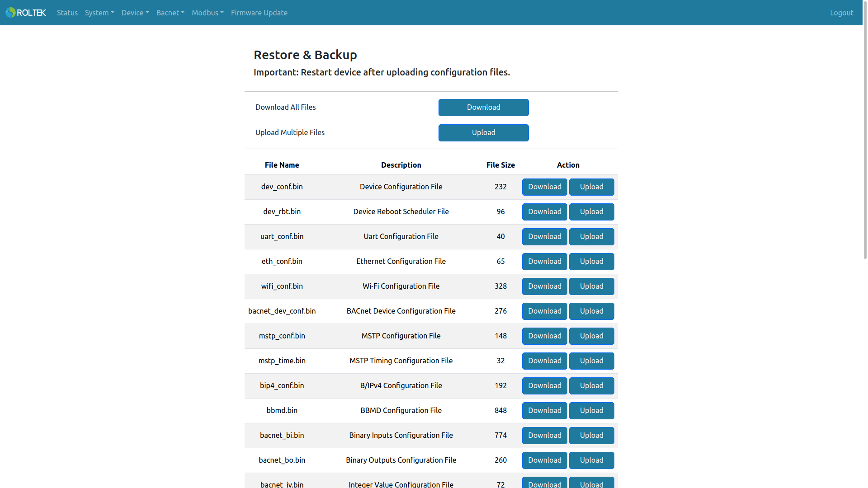Upload dev_conf.bin file
This screenshot has height=488, width=868.
591,187
